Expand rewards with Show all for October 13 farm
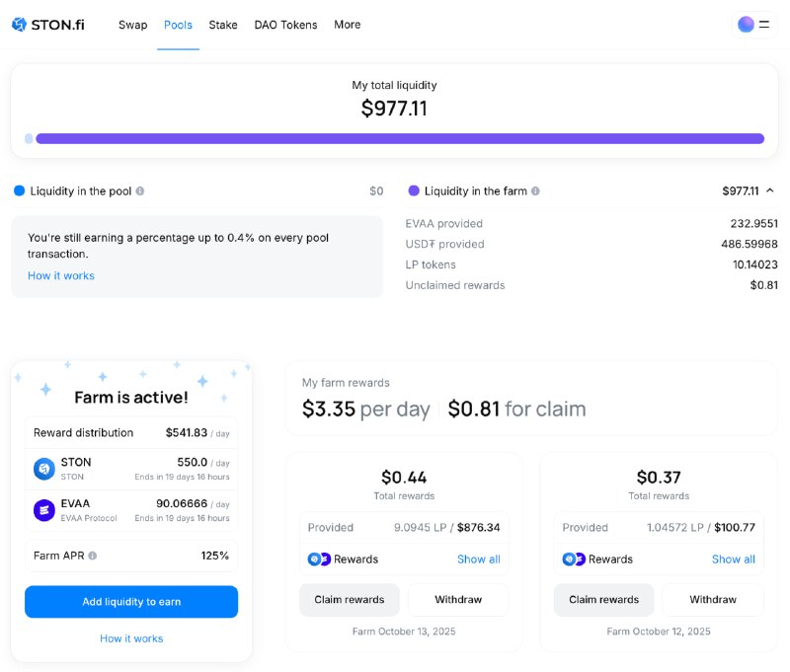This screenshot has width=790, height=672. pyautogui.click(x=479, y=560)
